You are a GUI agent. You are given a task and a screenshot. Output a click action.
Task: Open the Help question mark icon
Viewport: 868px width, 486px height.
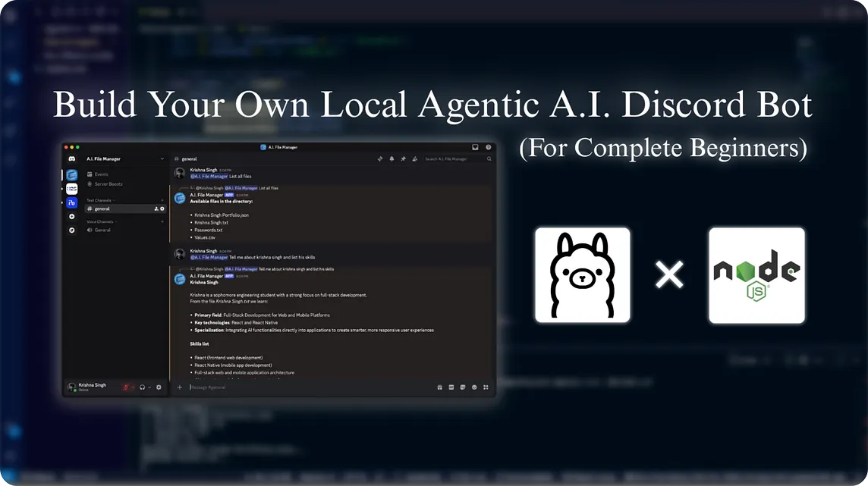pyautogui.click(x=489, y=147)
